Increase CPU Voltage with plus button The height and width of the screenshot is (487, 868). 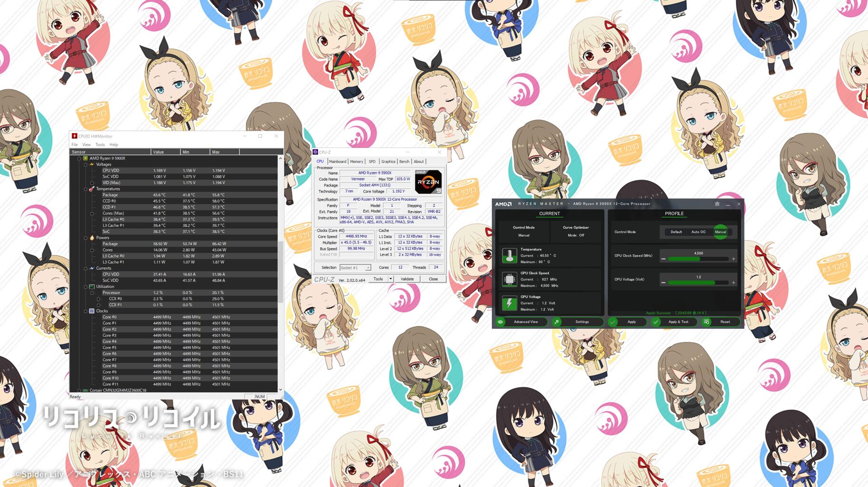coord(733,283)
